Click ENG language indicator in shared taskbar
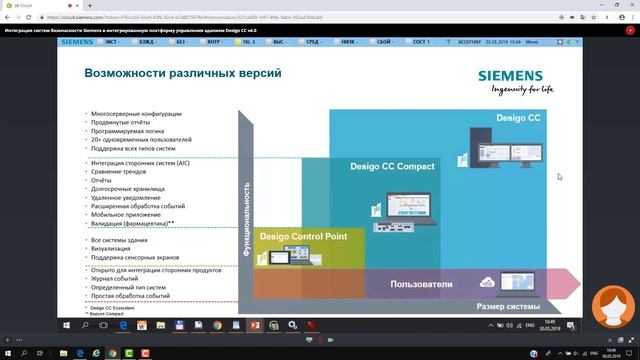640x360 pixels. [x=530, y=325]
